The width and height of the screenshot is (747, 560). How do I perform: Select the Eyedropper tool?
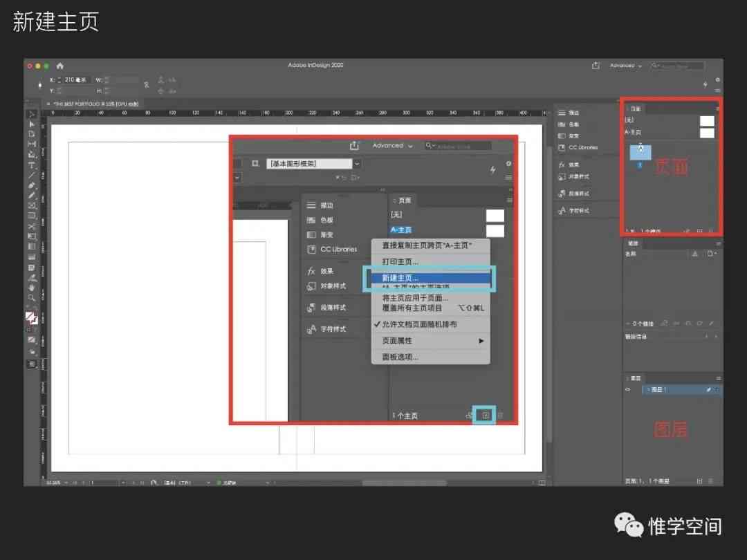pyautogui.click(x=32, y=278)
